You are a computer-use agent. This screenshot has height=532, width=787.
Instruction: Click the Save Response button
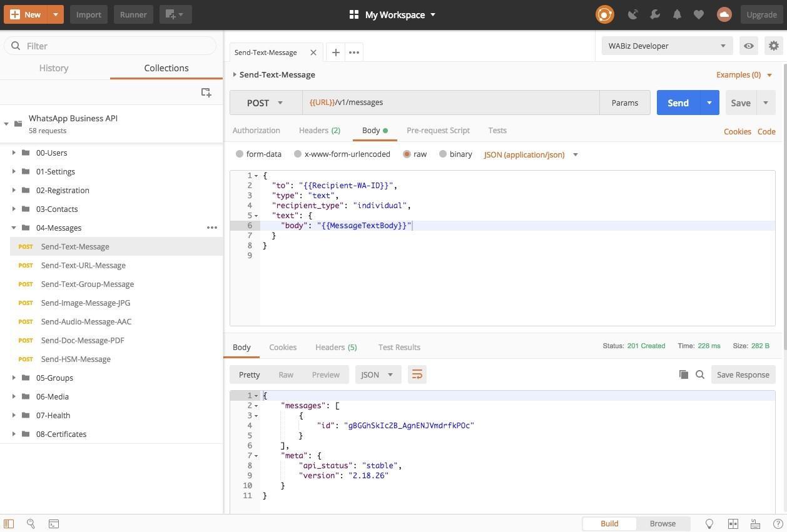click(x=743, y=374)
